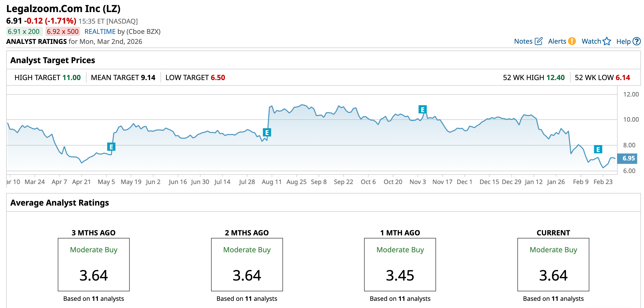Click the 1 MTH AGO 3.45 rating box
Viewport: 644px width, 308px height.
coord(400,265)
